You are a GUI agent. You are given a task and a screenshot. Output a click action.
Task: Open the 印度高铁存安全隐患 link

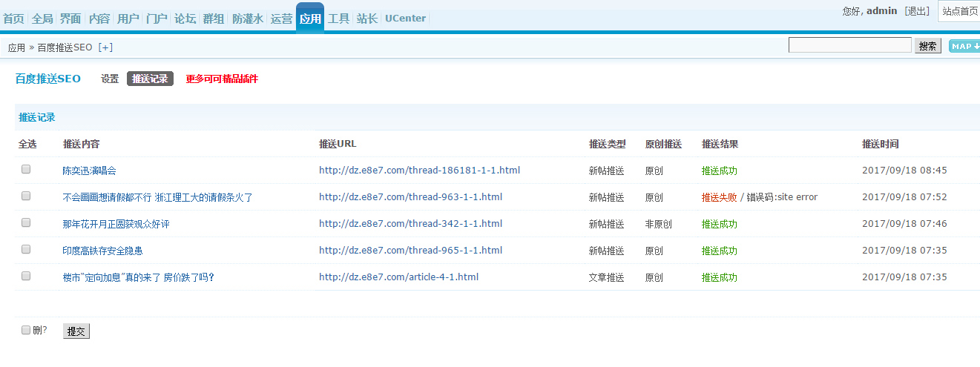click(102, 251)
